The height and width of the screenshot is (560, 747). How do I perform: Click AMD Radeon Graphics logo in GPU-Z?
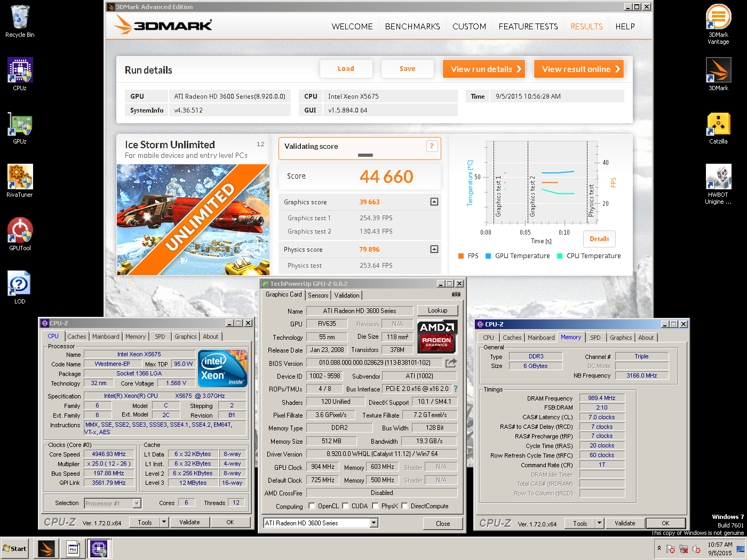click(437, 336)
